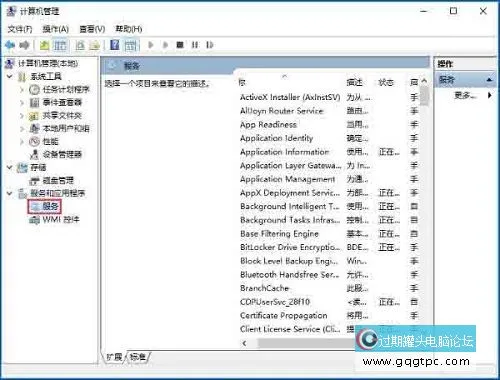Select BranchCache service
Screen dimensions: 500x380
(x=264, y=288)
